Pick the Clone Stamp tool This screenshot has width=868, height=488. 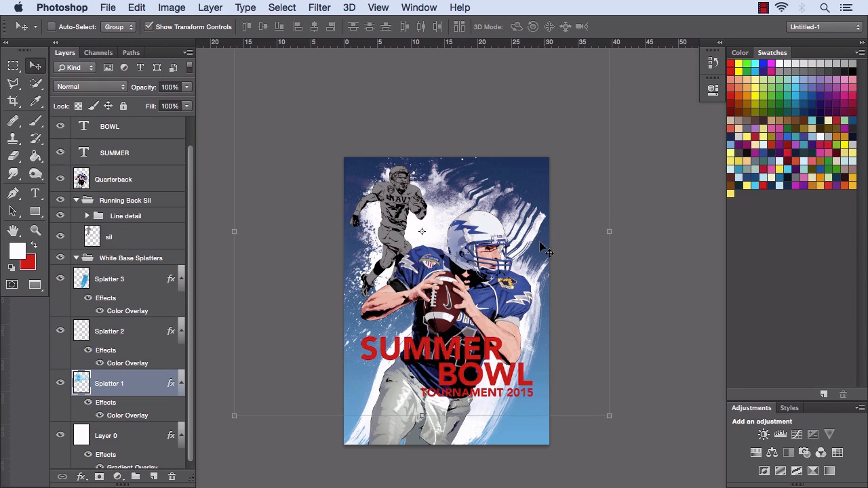click(13, 138)
